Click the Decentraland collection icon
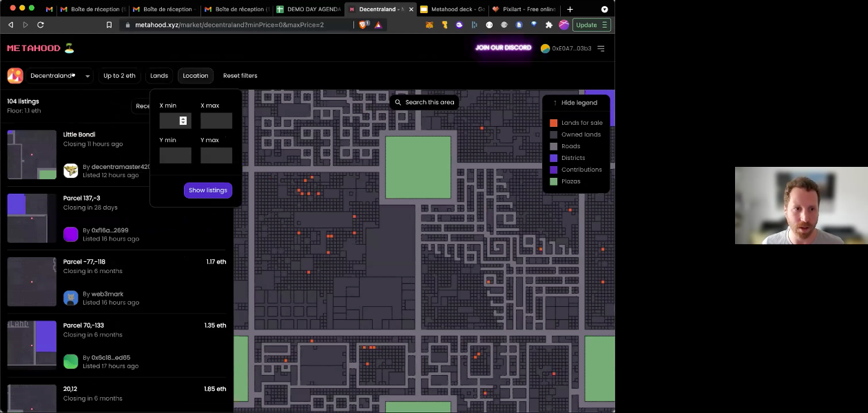Screen dimensions: 868x413 pos(15,76)
